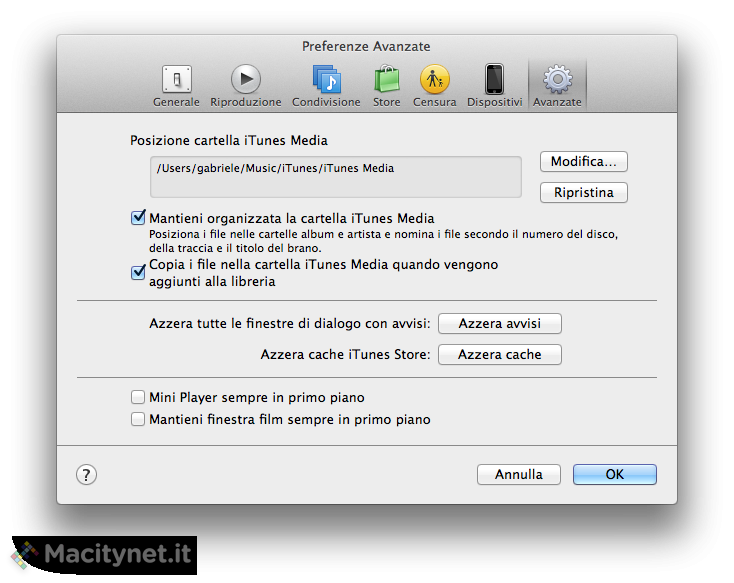Select the Dispositivi iPhone icon
734x583 pixels.
tap(494, 86)
